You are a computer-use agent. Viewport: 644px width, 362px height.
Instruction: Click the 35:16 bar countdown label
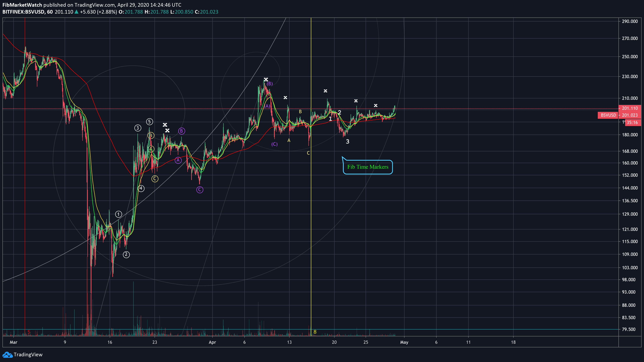632,122
